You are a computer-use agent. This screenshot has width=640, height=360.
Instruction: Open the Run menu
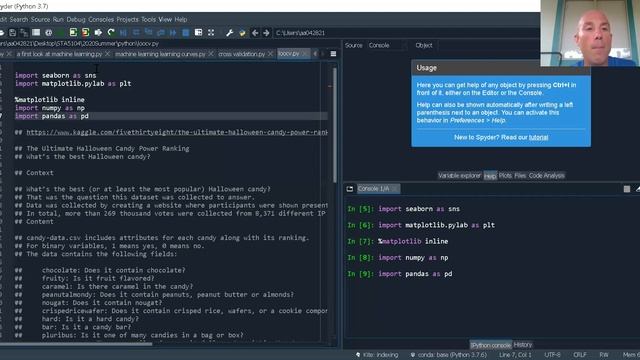(58, 19)
